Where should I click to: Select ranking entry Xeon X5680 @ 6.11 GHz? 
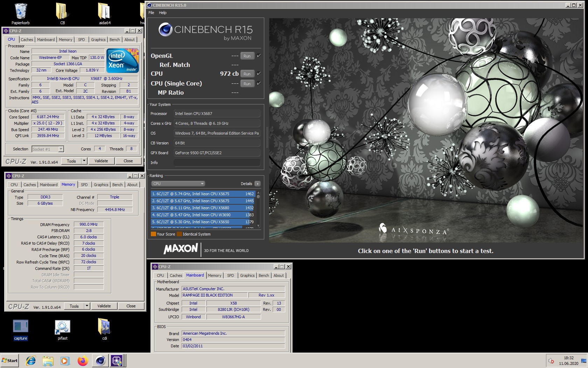pos(203,208)
